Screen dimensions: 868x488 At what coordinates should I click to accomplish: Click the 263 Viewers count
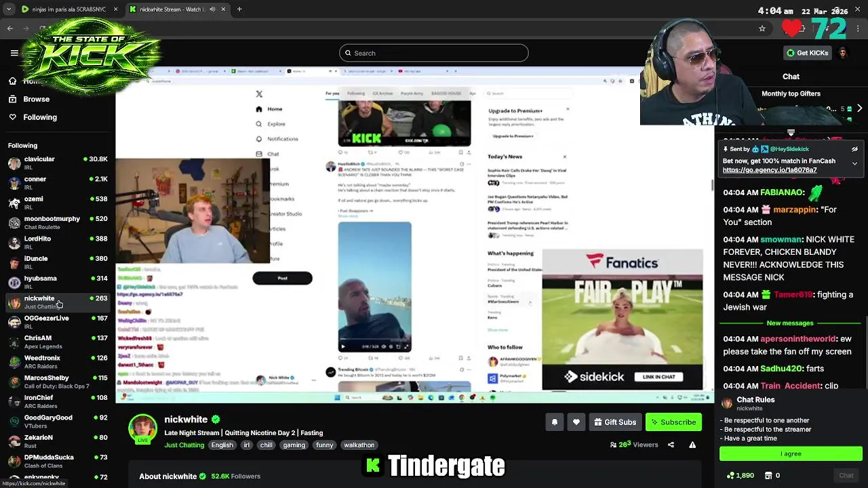click(634, 445)
